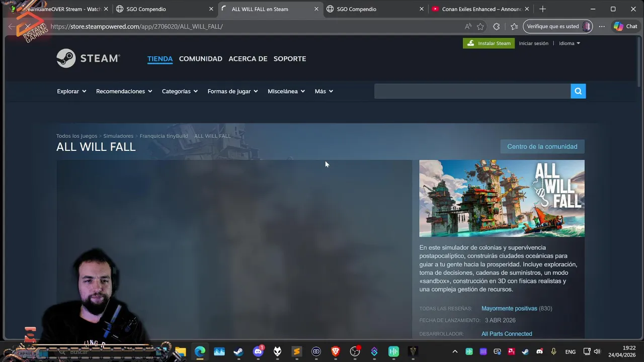Open browser extensions puzzle icon
This screenshot has height=362, width=644.
[x=497, y=26]
